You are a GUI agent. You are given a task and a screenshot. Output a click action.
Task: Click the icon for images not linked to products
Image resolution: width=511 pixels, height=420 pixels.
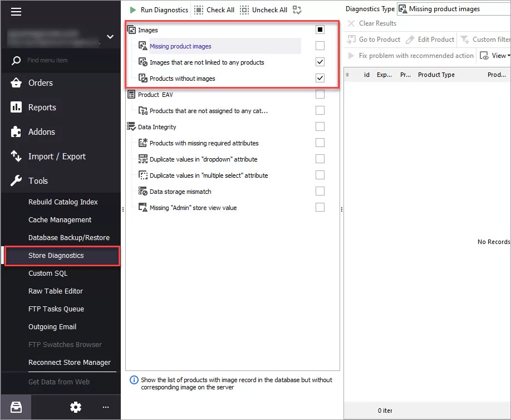pos(143,62)
